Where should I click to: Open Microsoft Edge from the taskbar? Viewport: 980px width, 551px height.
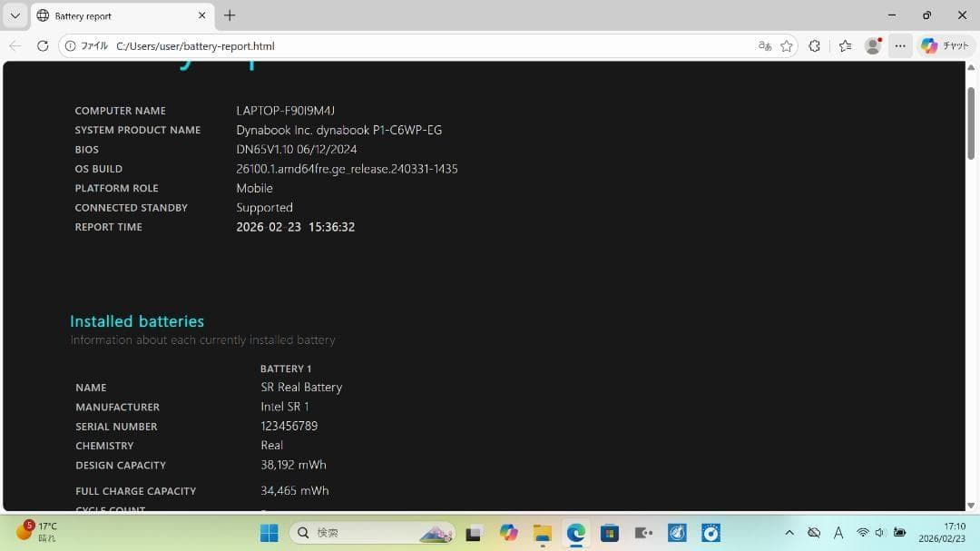point(575,533)
